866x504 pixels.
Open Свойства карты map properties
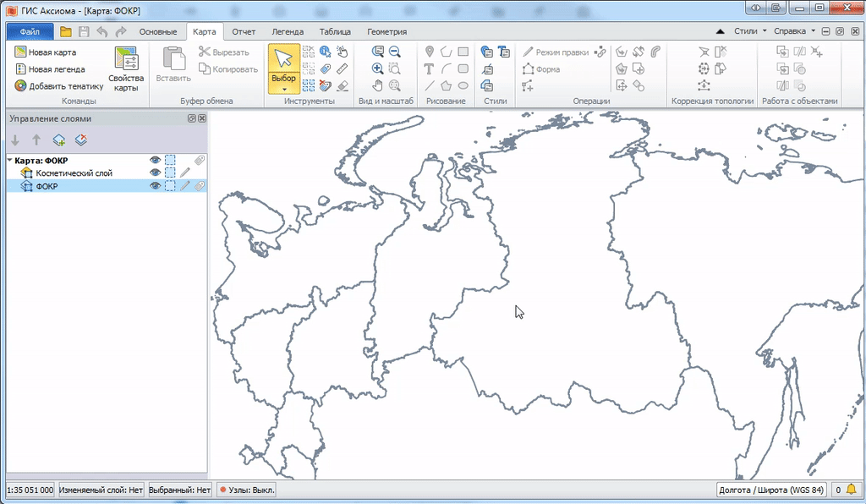pyautogui.click(x=126, y=69)
